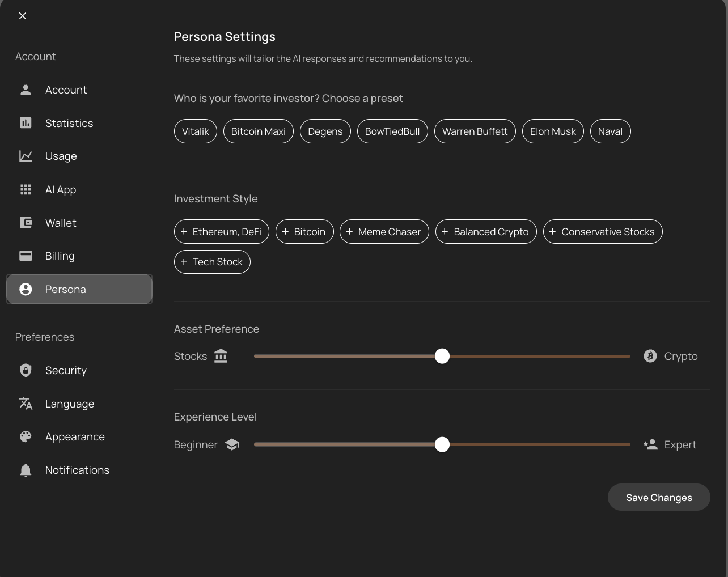The image size is (728, 577).
Task: Toggle the Ethereum, DeFi investment style chip
Action: click(221, 232)
